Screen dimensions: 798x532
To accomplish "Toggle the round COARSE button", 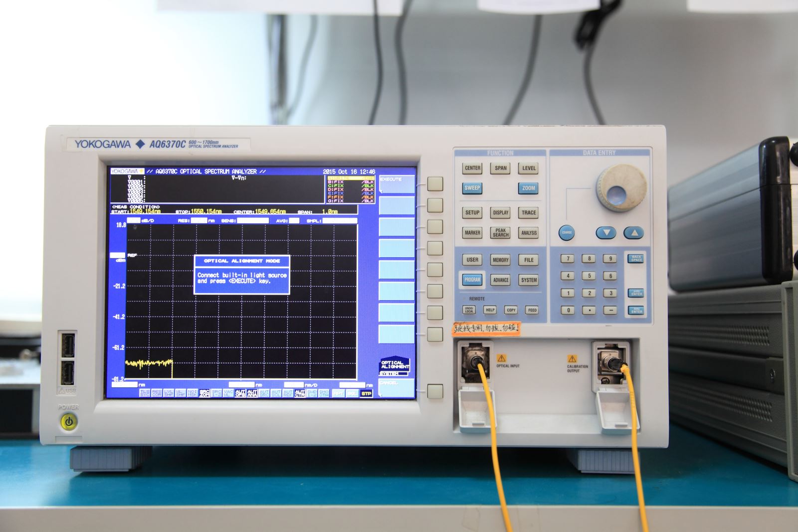I will [x=567, y=233].
